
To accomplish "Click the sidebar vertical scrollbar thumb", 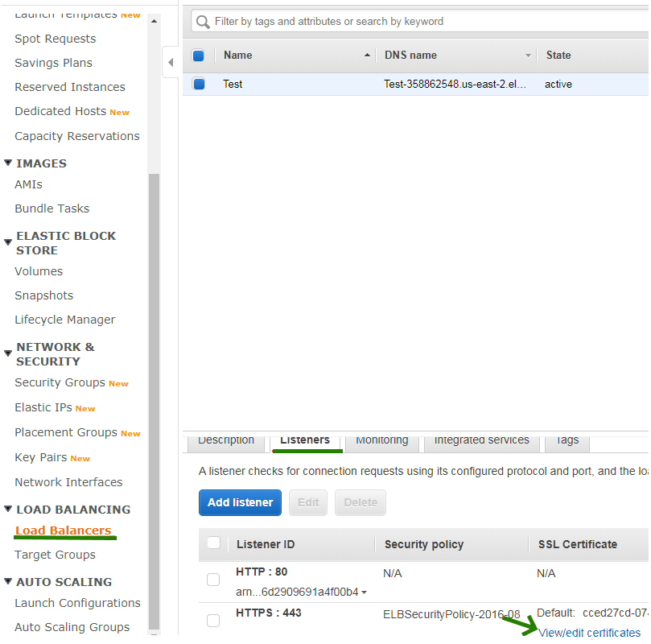I will (154, 401).
